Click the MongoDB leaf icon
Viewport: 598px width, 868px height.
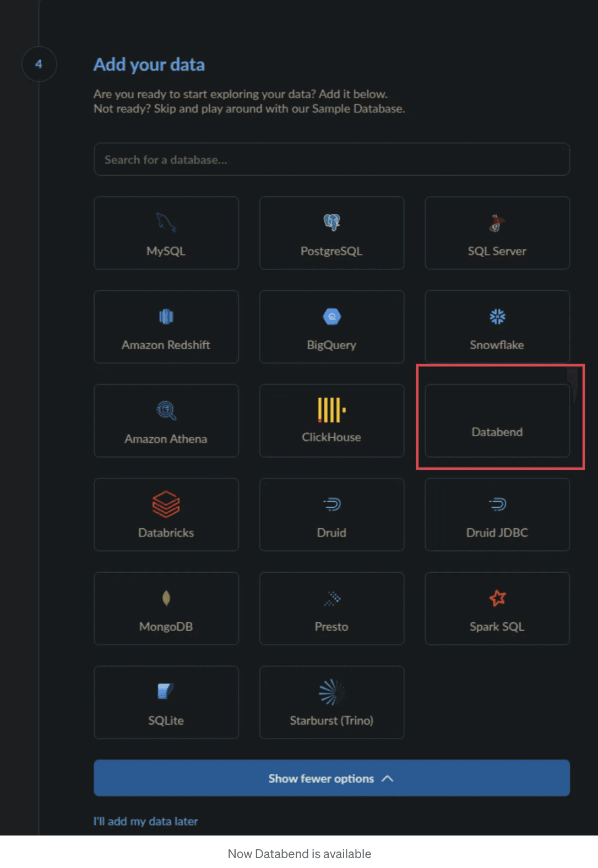tap(166, 598)
